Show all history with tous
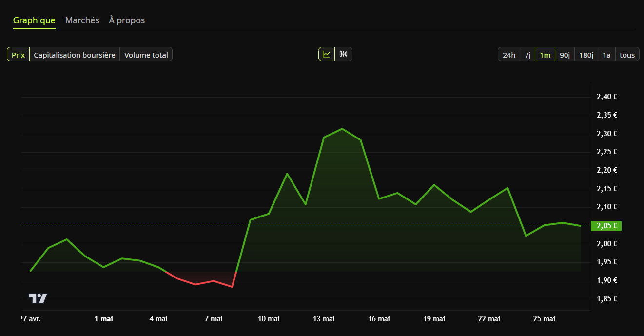 click(627, 55)
